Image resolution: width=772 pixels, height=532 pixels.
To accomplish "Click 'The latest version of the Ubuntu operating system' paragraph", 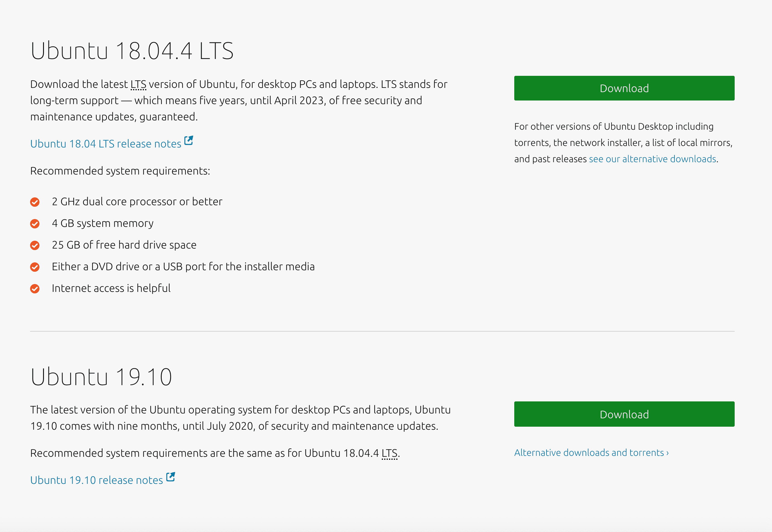I will [241, 418].
